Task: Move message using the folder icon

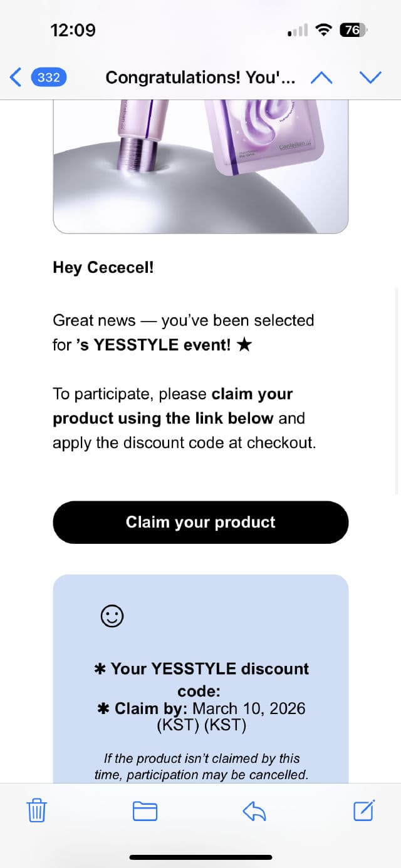Action: click(145, 811)
